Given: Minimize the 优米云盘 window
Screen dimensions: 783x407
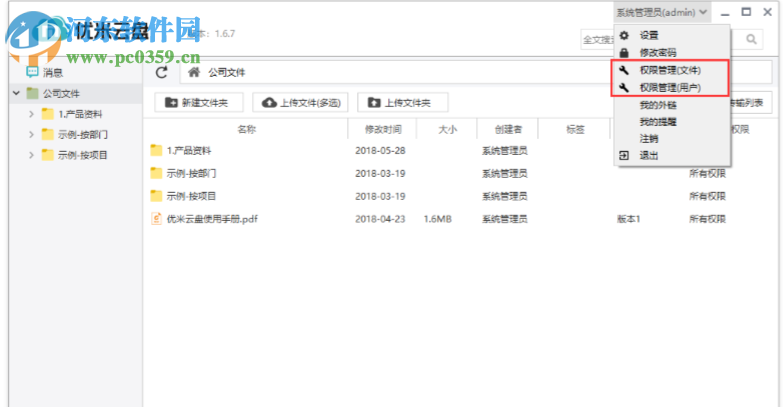Looking at the screenshot, I should click(725, 12).
